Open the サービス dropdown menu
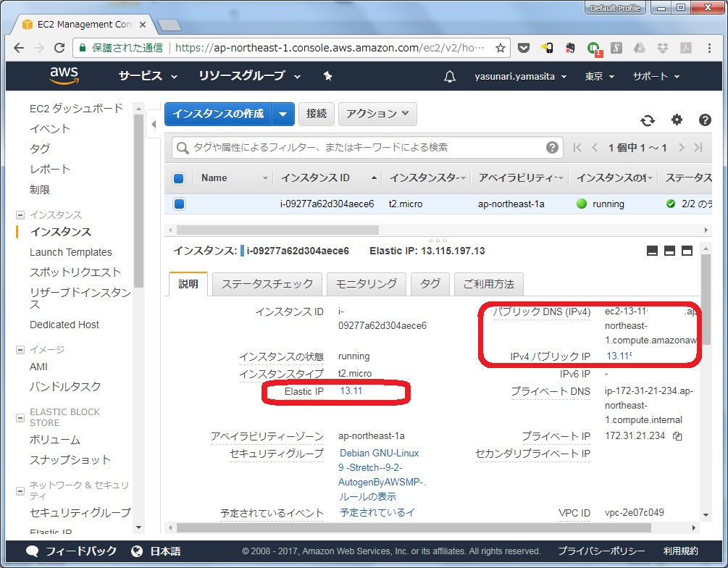Viewport: 728px width, 568px height. click(148, 75)
